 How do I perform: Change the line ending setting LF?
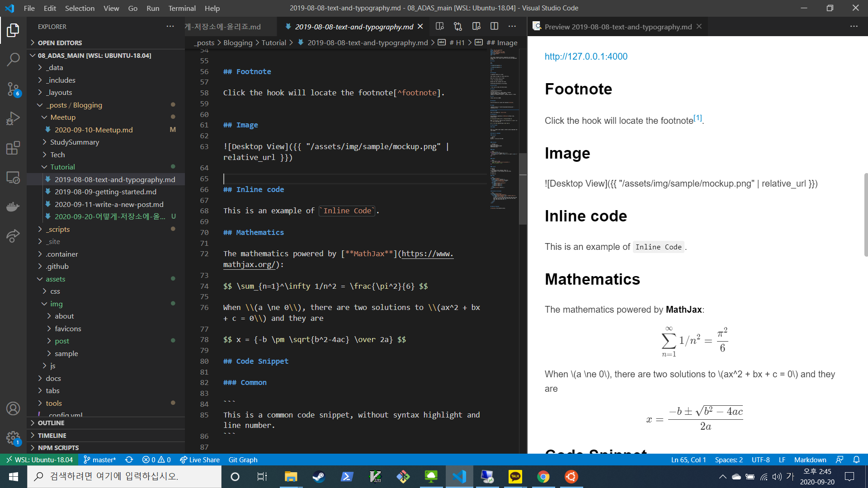[782, 460]
